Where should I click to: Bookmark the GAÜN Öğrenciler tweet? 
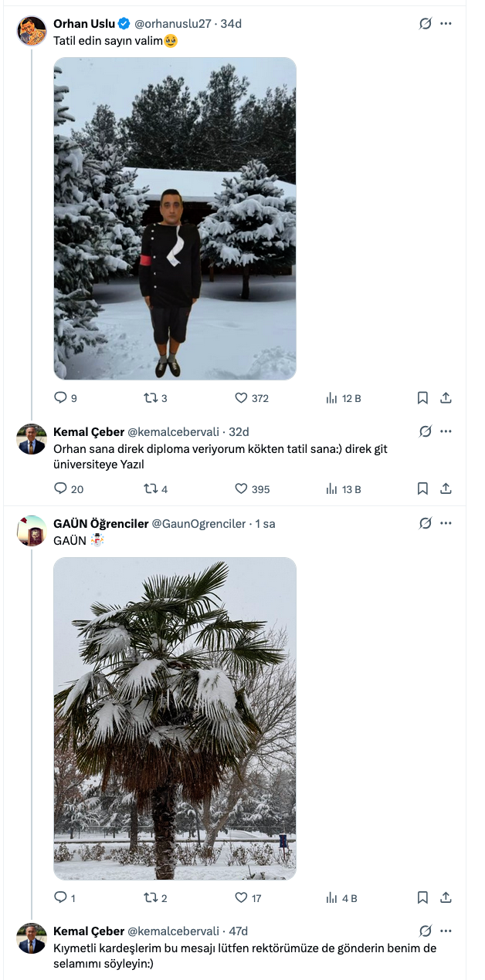[422, 897]
